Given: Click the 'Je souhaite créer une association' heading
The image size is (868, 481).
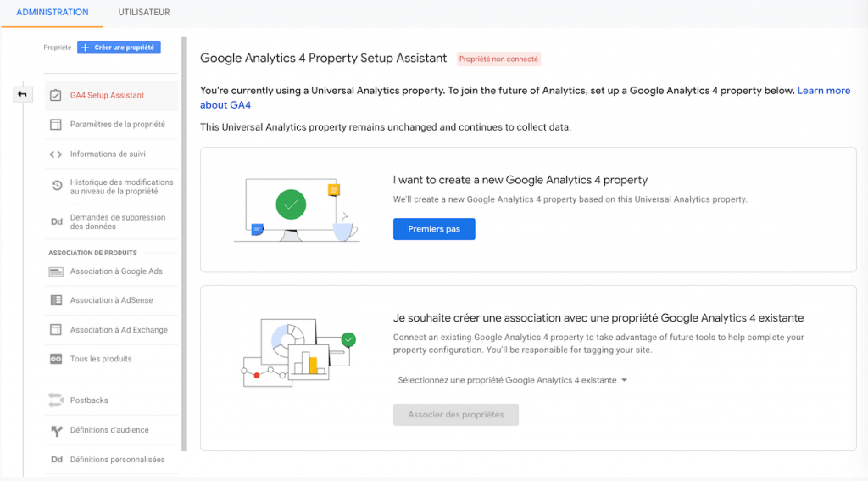Looking at the screenshot, I should pos(598,318).
